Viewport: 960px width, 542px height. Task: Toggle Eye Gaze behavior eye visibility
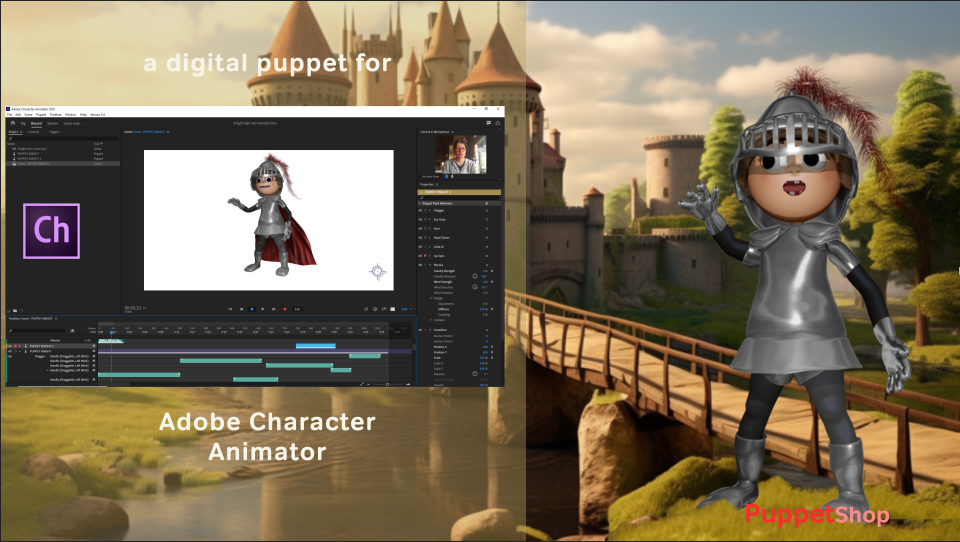tap(420, 219)
